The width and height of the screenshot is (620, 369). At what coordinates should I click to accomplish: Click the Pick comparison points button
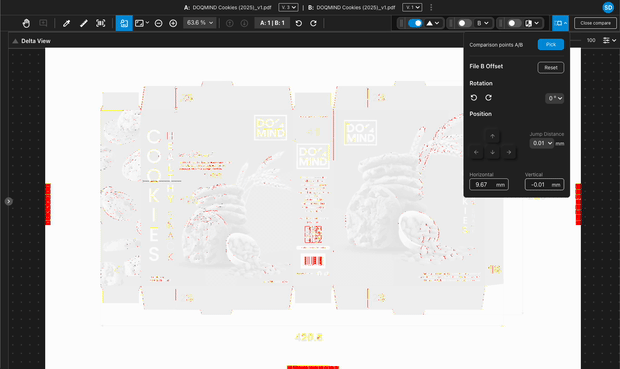click(551, 44)
